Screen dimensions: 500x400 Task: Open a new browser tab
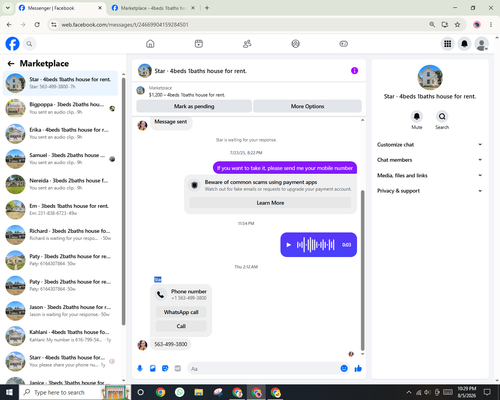point(207,8)
